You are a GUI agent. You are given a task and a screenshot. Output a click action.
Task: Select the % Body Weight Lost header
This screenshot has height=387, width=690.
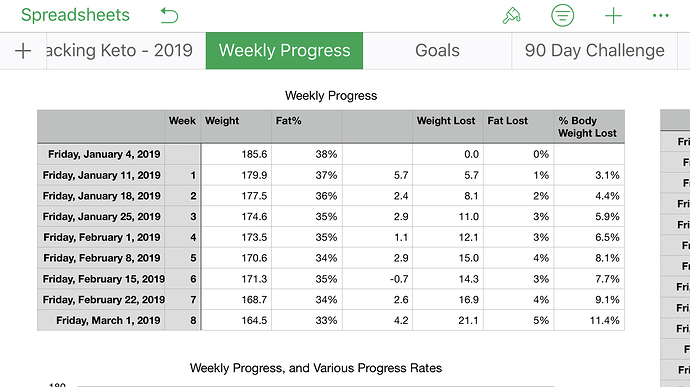tap(589, 126)
